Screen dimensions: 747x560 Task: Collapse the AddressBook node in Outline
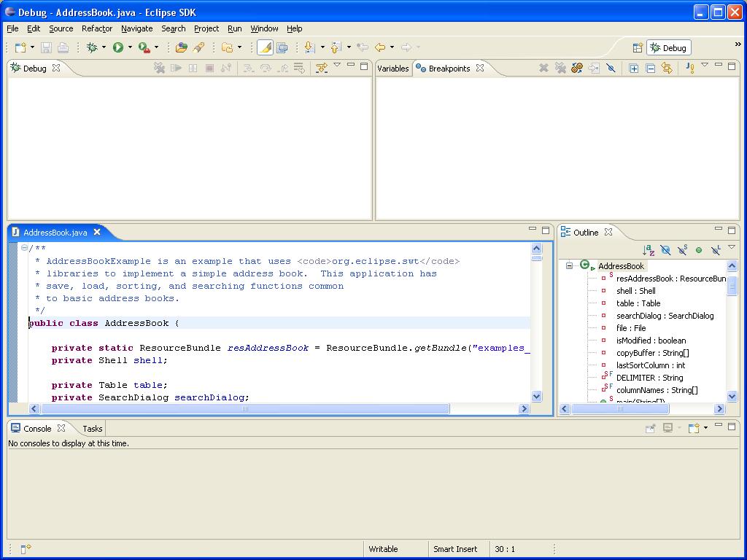569,265
